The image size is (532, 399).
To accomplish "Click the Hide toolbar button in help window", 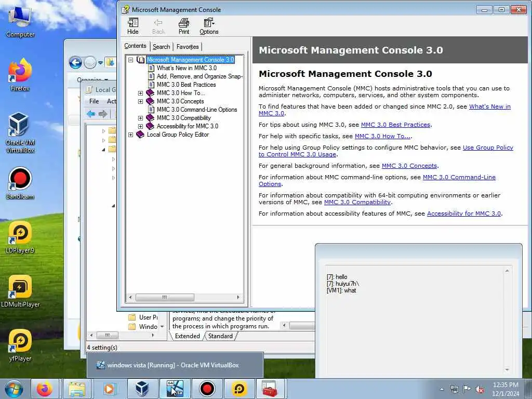I will (132, 26).
